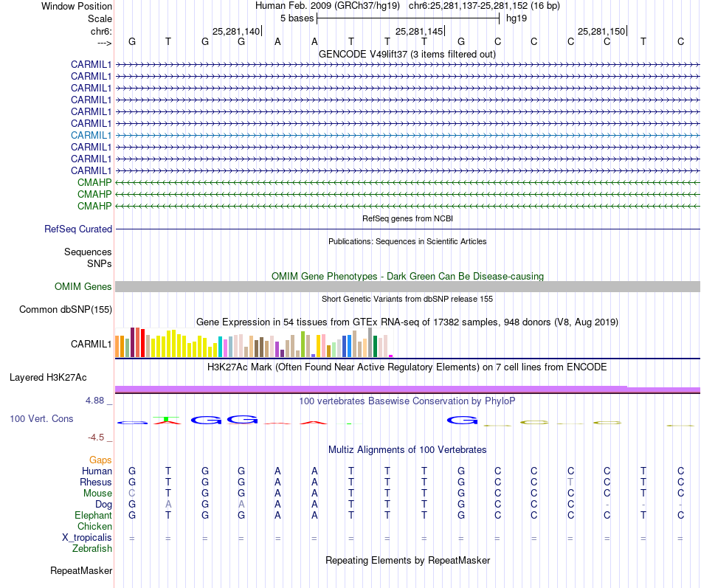This screenshot has width=701, height=588.
Task: Click the gray OMIM Genes bar
Action: click(x=407, y=286)
